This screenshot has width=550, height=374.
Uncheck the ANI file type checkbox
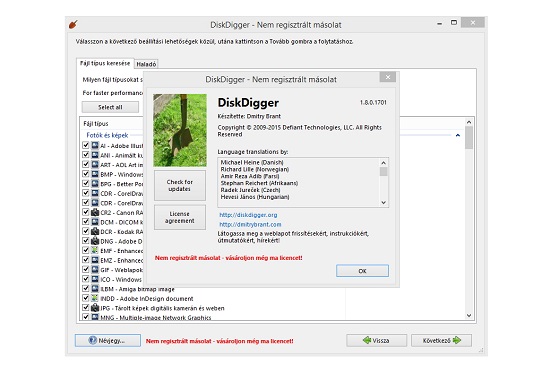point(86,154)
